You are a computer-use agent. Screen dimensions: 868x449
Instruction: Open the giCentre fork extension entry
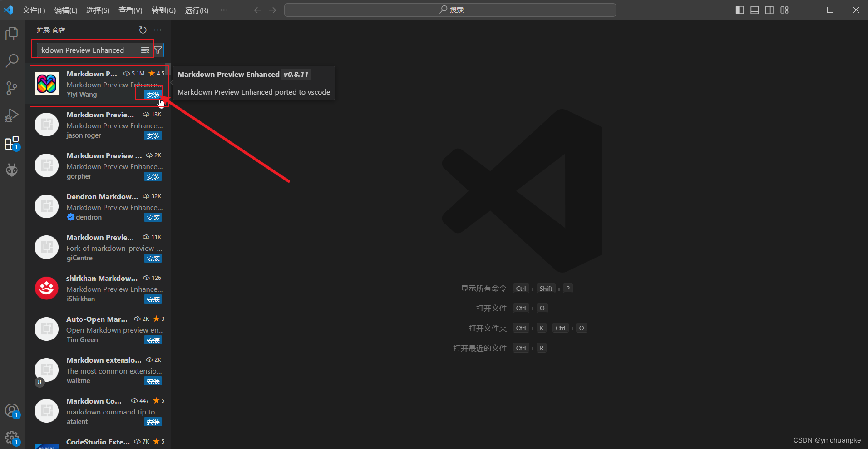(x=98, y=247)
